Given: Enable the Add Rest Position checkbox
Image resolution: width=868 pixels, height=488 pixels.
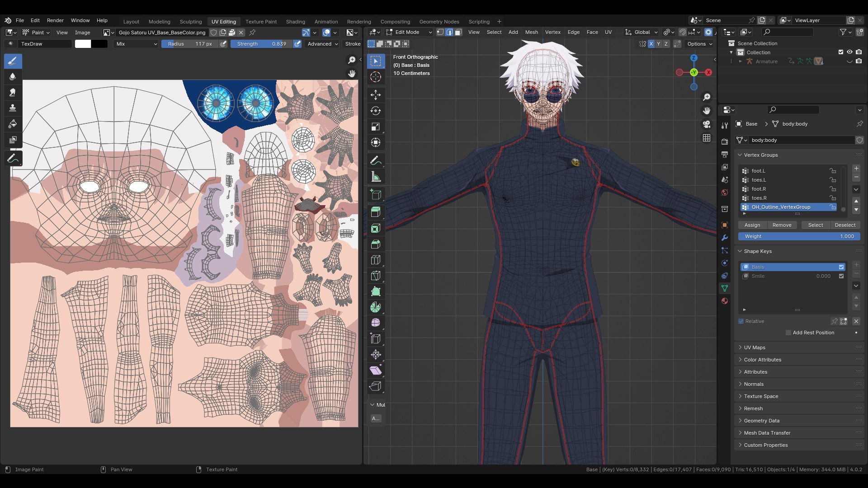Looking at the screenshot, I should click(788, 333).
